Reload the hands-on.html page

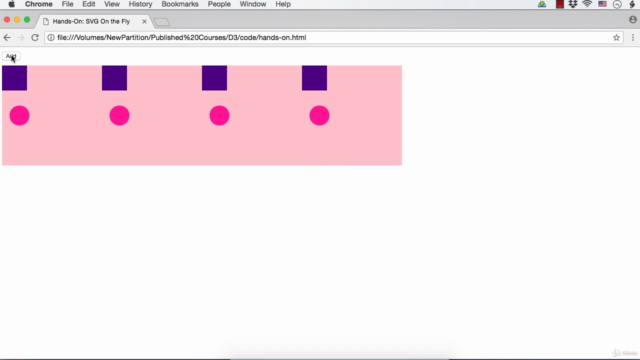click(35, 38)
